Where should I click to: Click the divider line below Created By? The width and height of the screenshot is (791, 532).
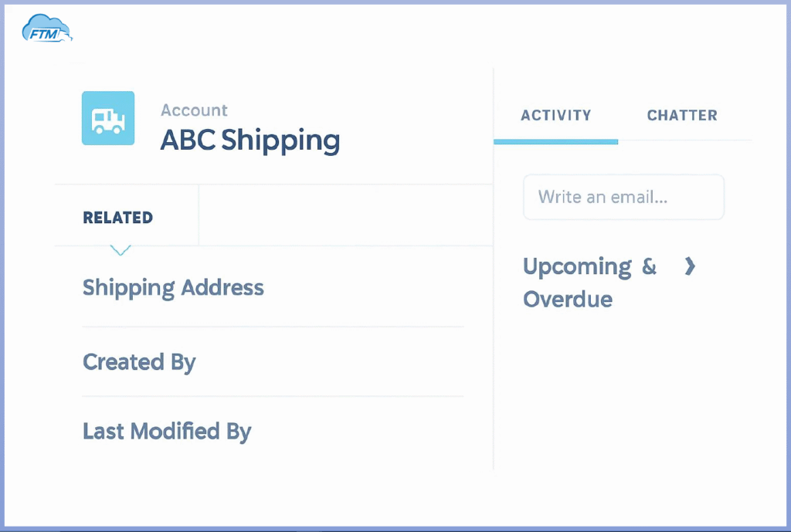273,397
